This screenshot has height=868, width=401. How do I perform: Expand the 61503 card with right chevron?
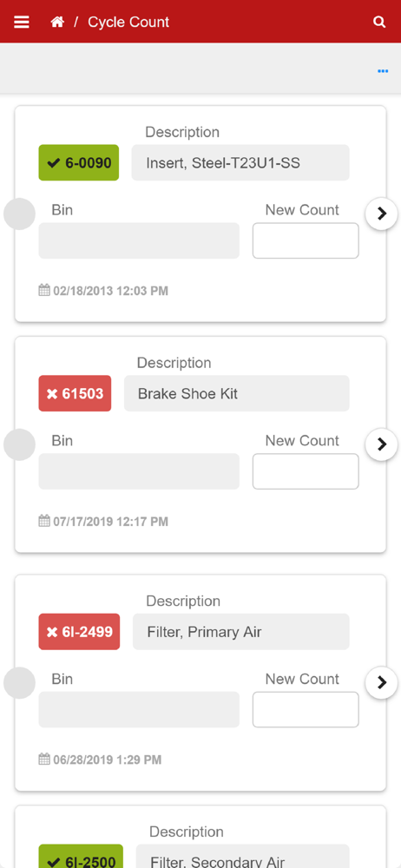[x=382, y=444]
